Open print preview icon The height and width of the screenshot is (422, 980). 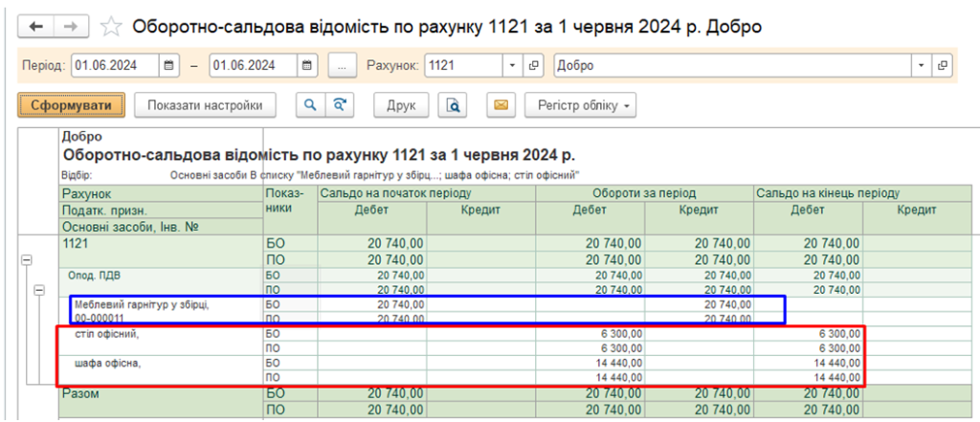456,104
